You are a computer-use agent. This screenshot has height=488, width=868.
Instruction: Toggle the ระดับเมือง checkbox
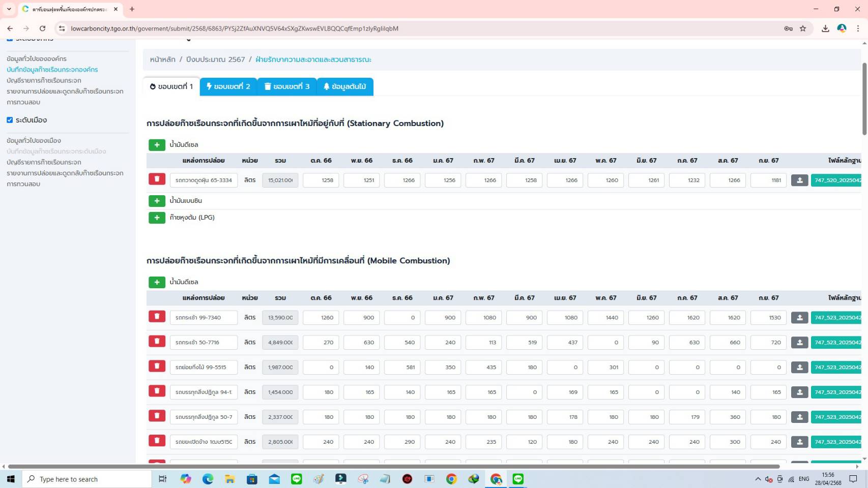(10, 120)
